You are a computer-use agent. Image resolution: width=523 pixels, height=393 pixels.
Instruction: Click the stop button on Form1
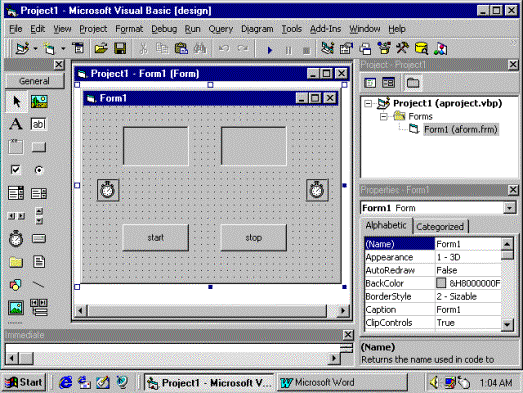pos(253,238)
